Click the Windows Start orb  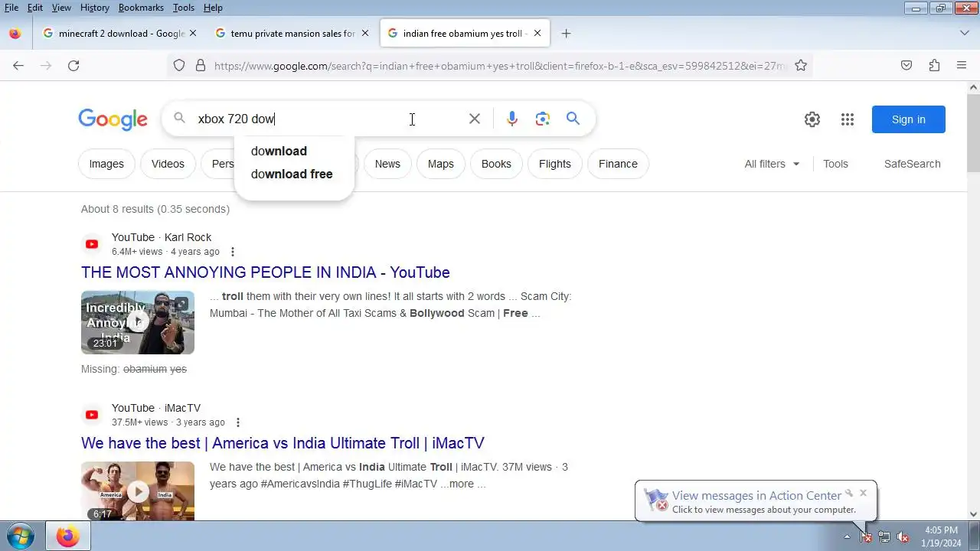[21, 536]
